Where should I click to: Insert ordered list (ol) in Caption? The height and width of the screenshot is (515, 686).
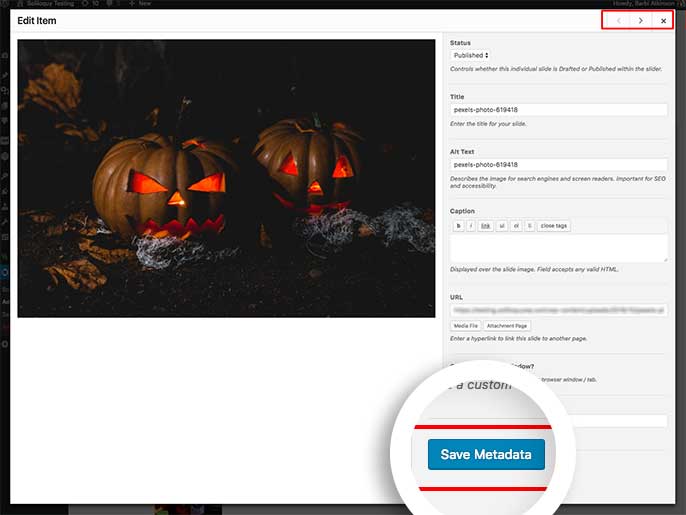coord(516,226)
